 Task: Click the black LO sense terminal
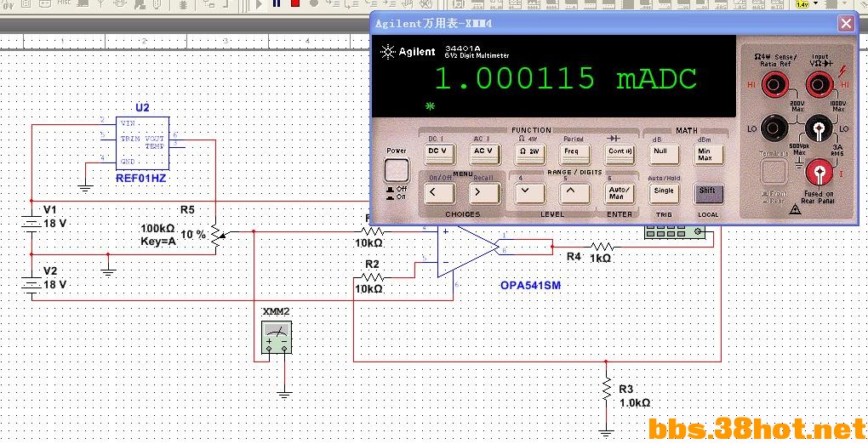coord(775,128)
